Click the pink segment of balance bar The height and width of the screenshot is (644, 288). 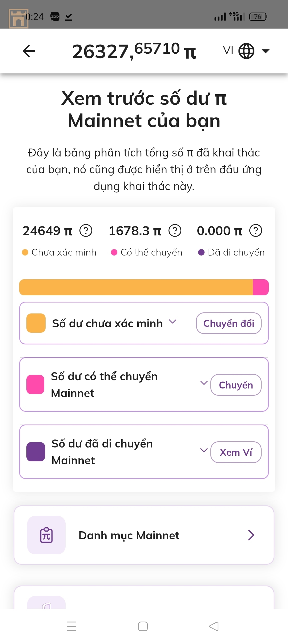tap(261, 287)
